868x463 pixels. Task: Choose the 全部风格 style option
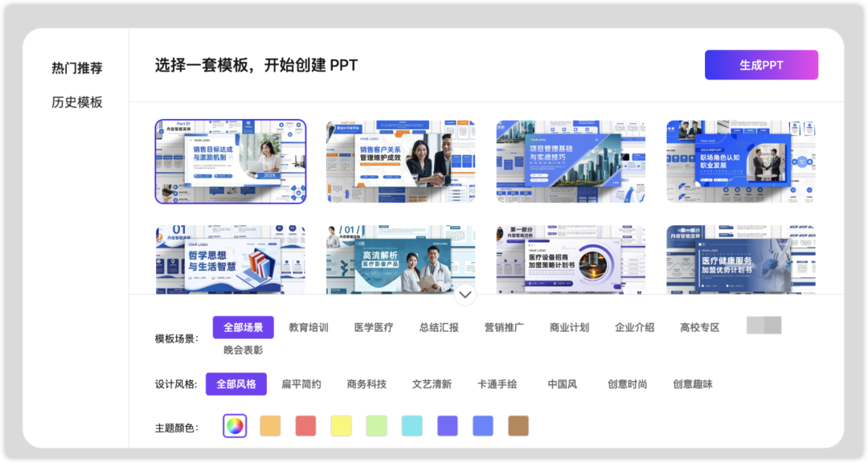tap(238, 383)
